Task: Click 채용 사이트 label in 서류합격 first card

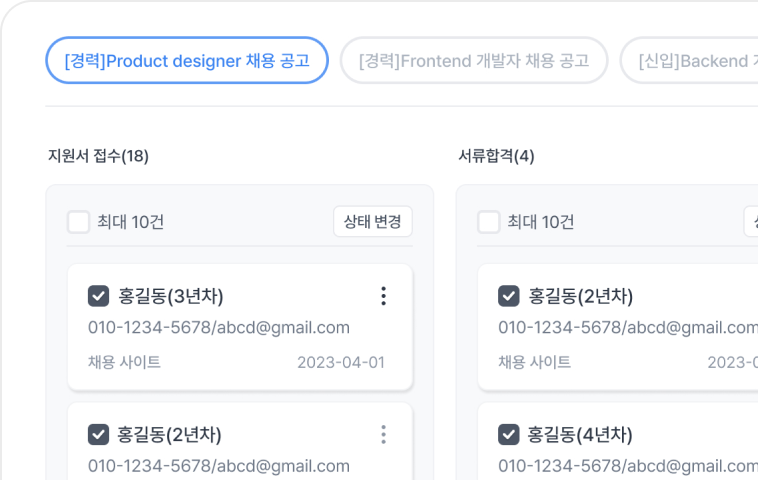Action: click(x=534, y=362)
